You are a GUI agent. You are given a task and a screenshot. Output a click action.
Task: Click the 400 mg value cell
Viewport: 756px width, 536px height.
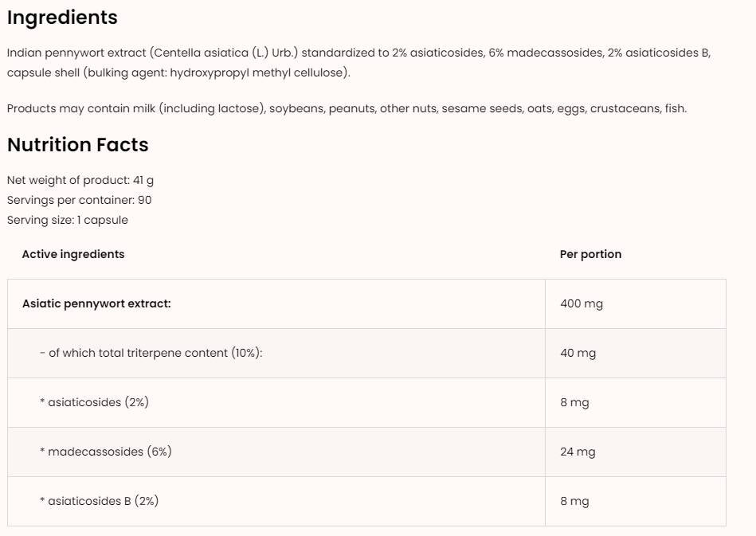tap(582, 303)
